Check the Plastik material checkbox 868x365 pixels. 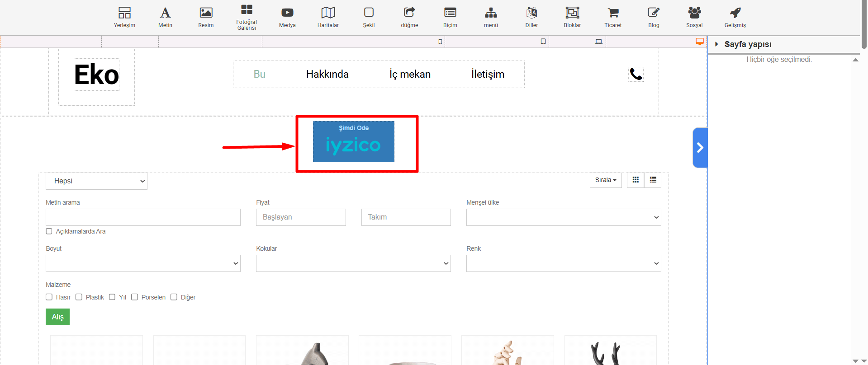coord(79,297)
